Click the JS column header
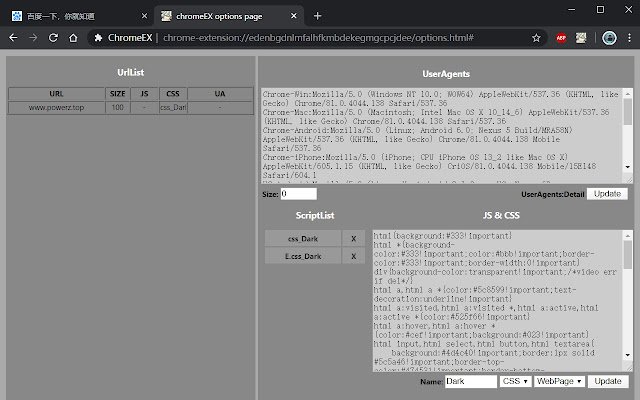This screenshot has height=400, width=640. [x=144, y=94]
